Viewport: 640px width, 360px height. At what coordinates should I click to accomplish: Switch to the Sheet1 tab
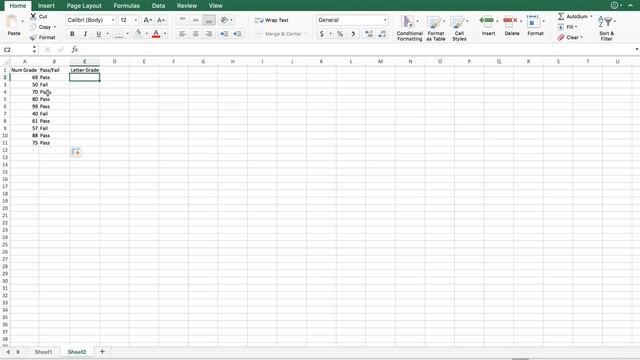[43, 352]
